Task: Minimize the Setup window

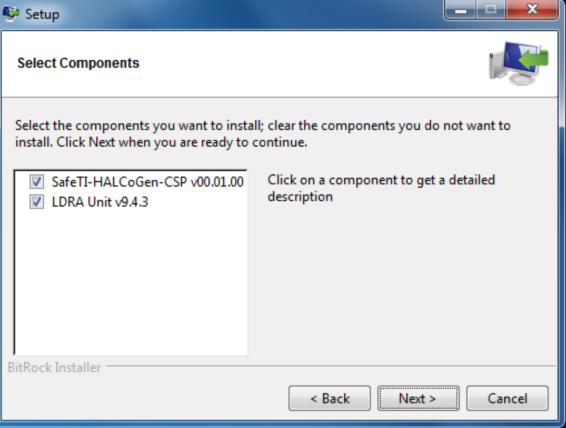Action: pos(460,10)
